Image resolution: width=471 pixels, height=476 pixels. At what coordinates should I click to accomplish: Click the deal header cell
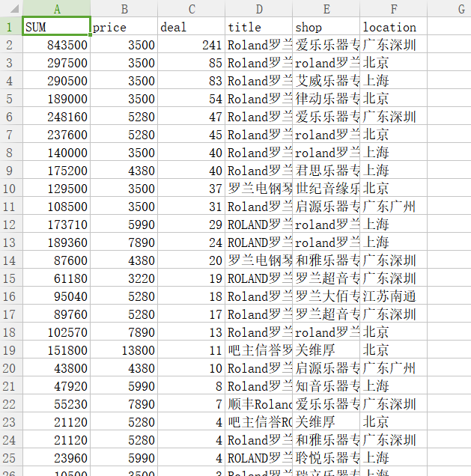pyautogui.click(x=191, y=26)
